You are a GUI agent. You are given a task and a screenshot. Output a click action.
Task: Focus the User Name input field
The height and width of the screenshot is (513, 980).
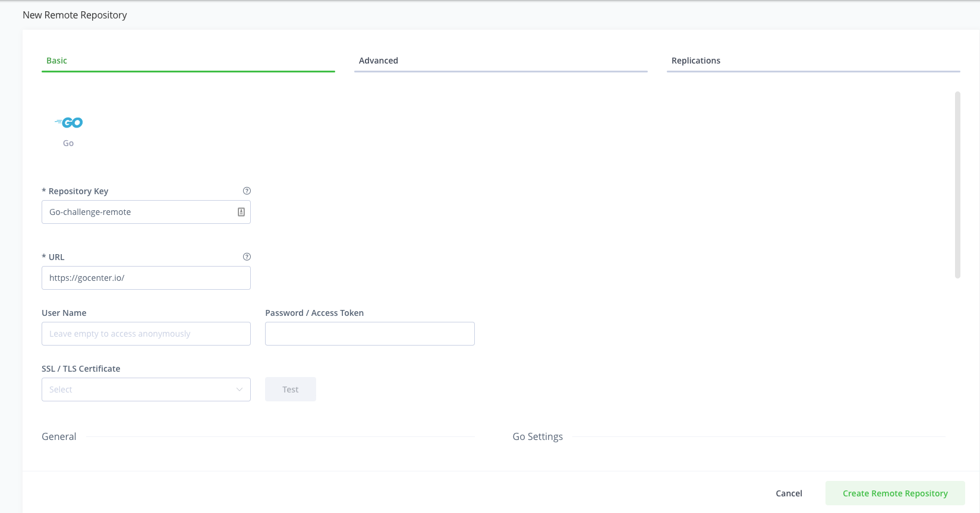pos(146,334)
